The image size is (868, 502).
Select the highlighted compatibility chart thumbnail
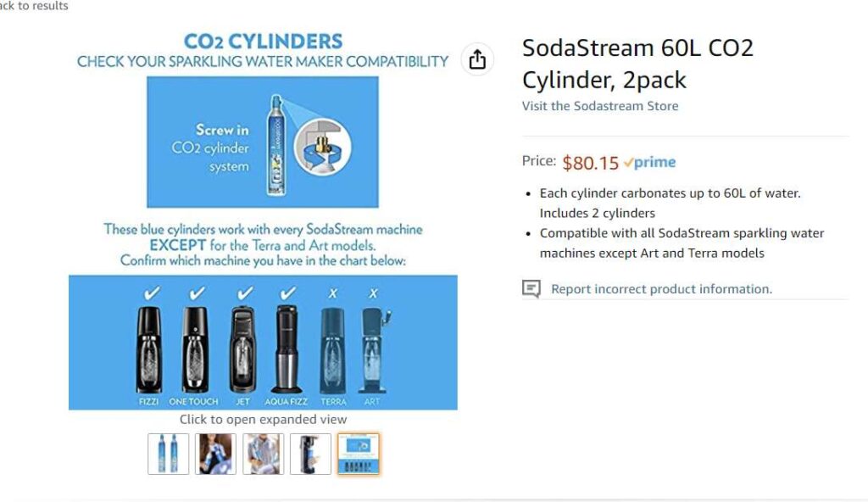coord(359,454)
